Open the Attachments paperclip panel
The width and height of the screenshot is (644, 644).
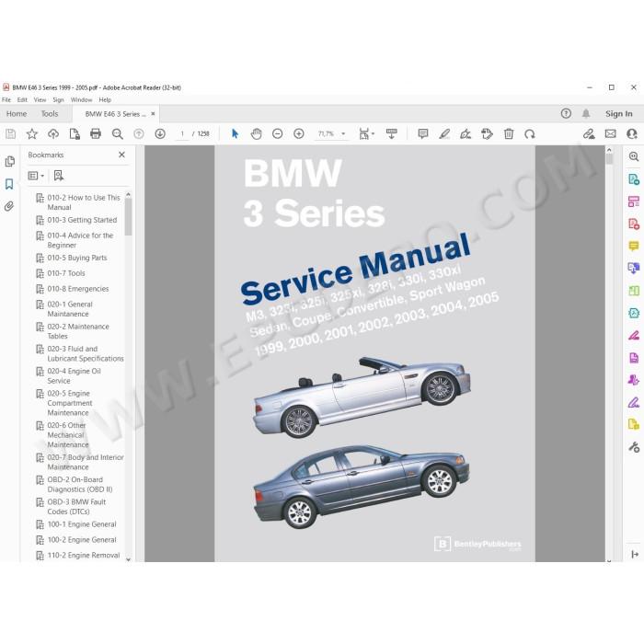pos(9,206)
